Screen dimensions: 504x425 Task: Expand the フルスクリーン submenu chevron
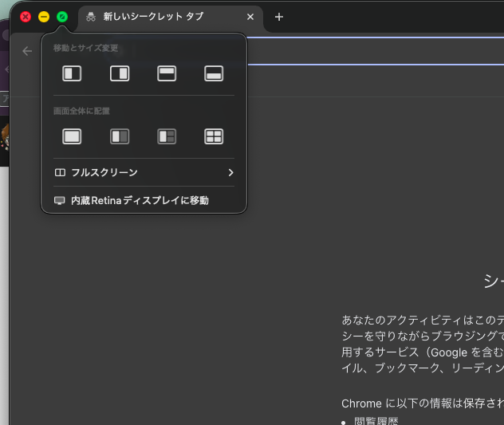coord(230,173)
